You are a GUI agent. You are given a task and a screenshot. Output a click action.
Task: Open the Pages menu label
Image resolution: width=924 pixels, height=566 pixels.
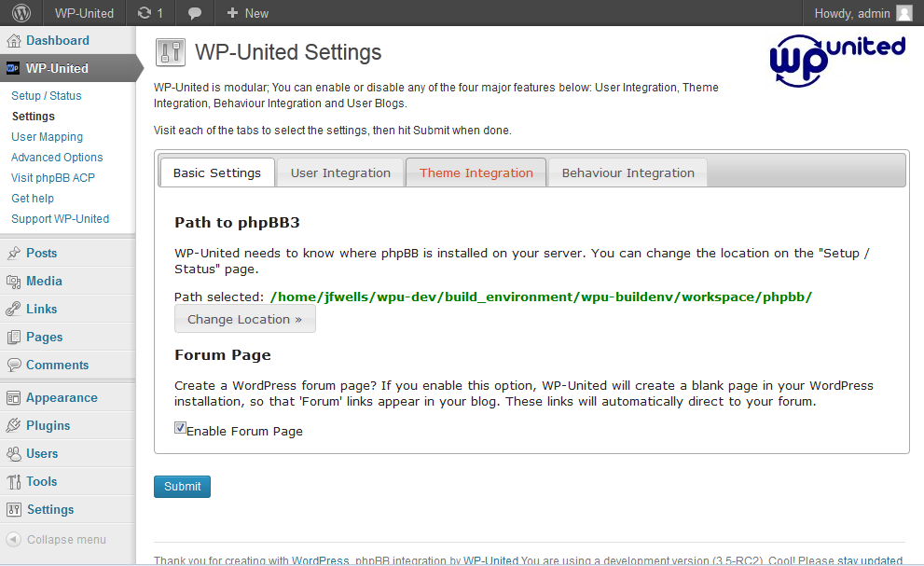pyautogui.click(x=44, y=338)
